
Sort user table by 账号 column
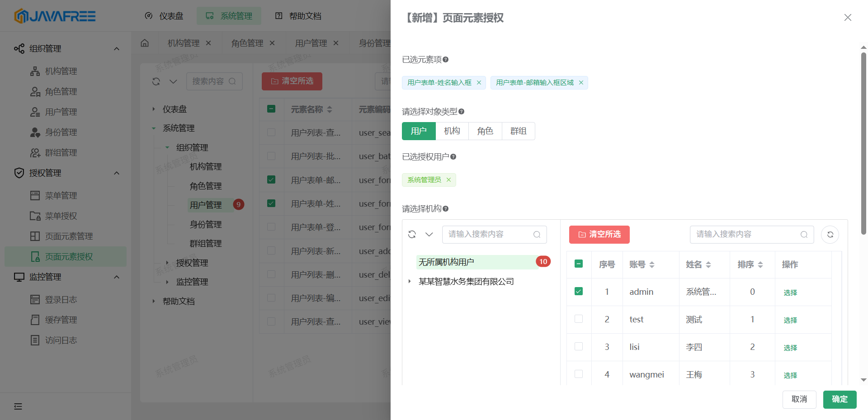tap(651, 265)
